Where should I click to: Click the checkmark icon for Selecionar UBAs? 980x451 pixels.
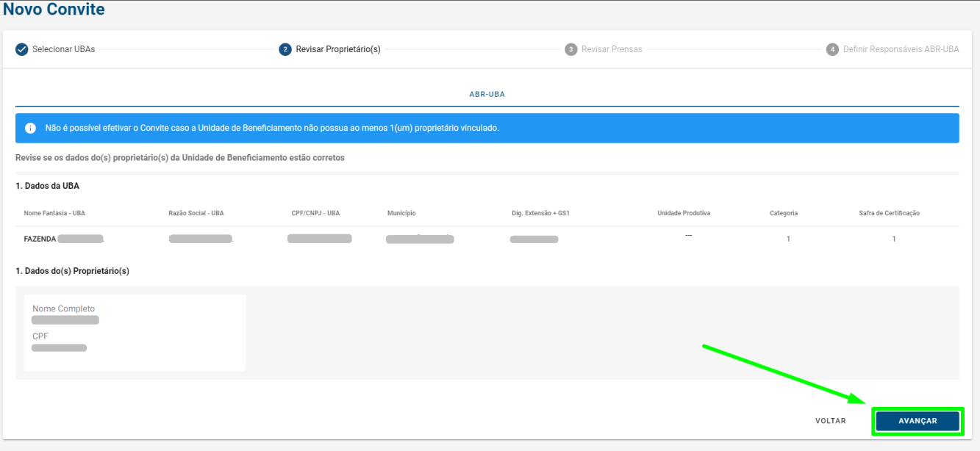[22, 49]
